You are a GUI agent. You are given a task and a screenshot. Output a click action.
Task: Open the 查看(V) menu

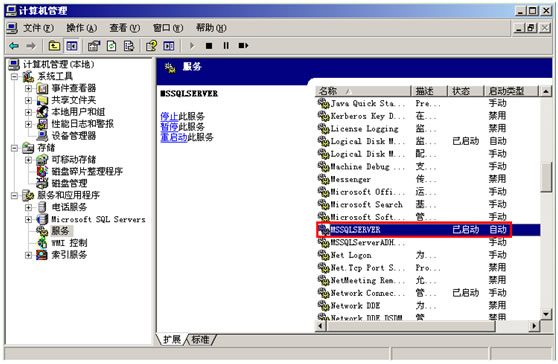(125, 28)
